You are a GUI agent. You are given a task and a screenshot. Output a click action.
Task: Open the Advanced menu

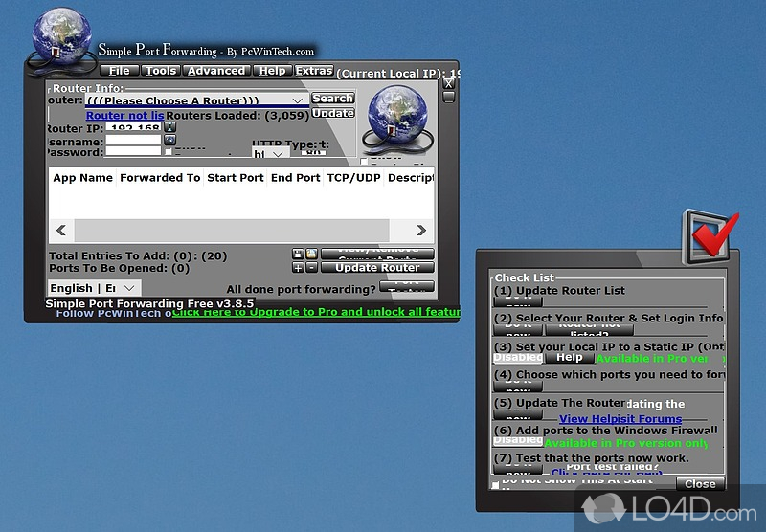coord(216,71)
